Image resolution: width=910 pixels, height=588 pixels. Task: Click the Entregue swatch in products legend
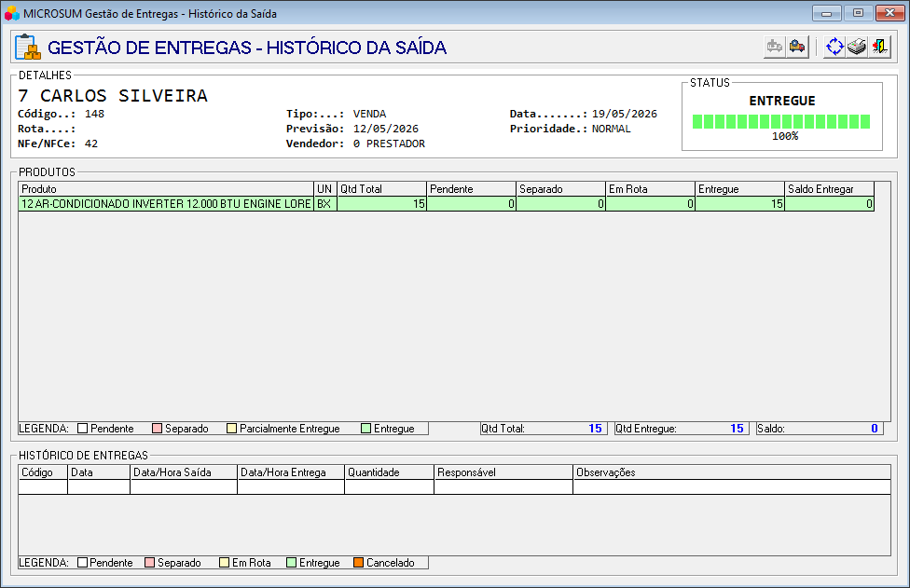[x=365, y=429]
